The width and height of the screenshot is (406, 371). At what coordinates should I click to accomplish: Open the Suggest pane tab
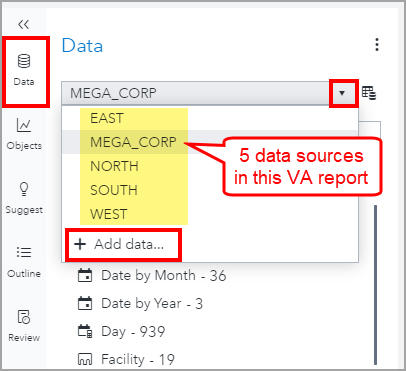pos(24,198)
